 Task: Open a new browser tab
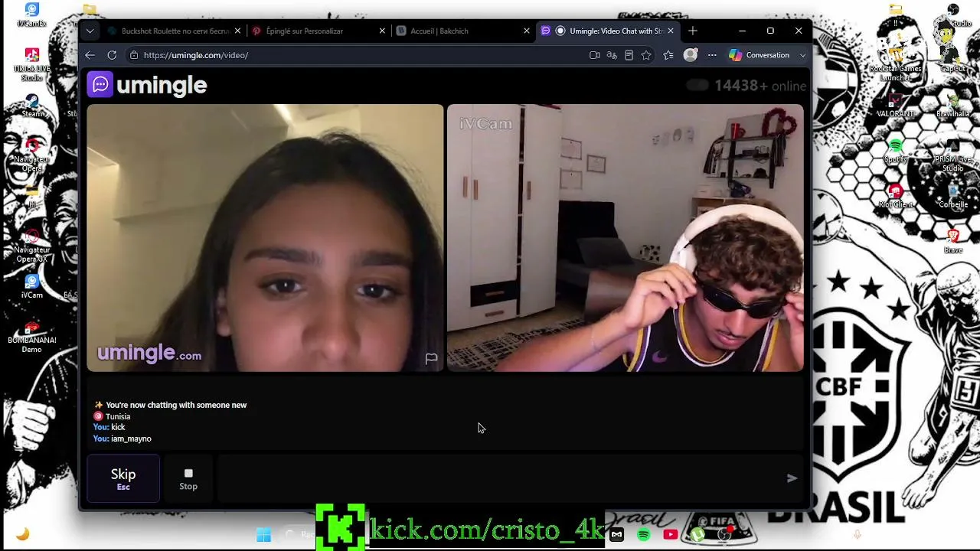693,31
